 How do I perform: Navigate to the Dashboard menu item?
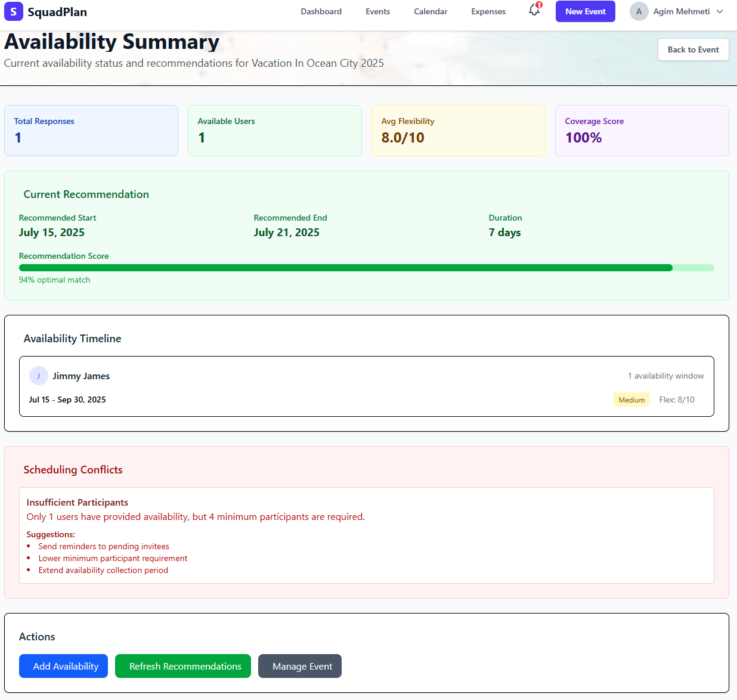321,11
